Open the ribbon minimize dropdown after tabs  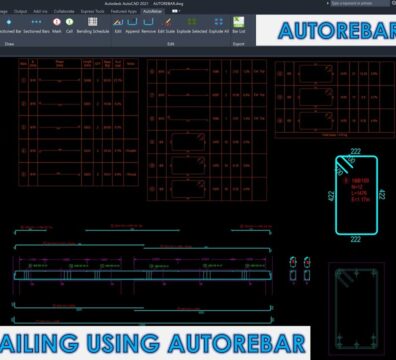point(176,11)
